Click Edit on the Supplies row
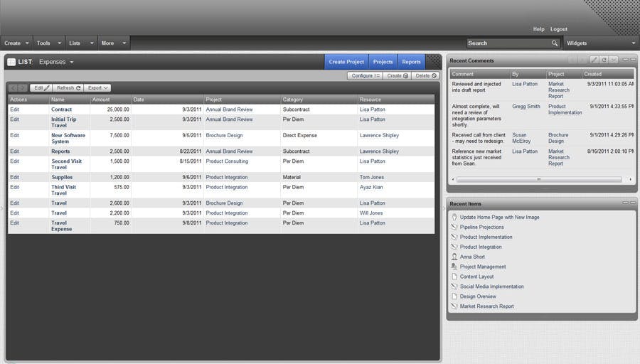This screenshot has height=364, width=640. (15, 177)
